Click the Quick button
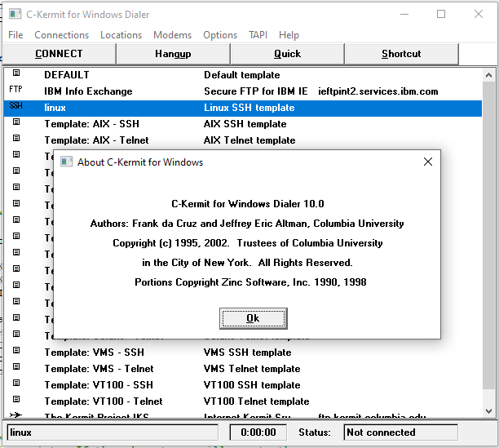499x448 pixels. click(x=287, y=54)
